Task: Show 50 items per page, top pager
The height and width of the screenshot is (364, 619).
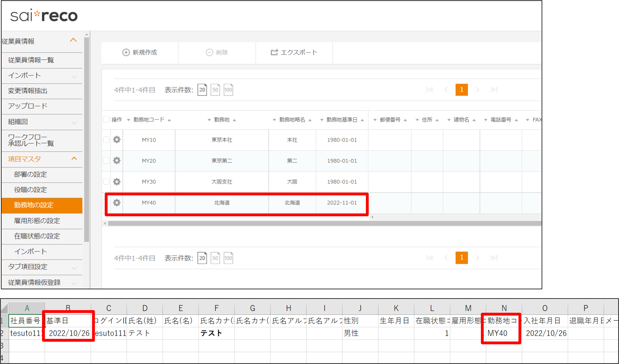Action: click(x=215, y=90)
